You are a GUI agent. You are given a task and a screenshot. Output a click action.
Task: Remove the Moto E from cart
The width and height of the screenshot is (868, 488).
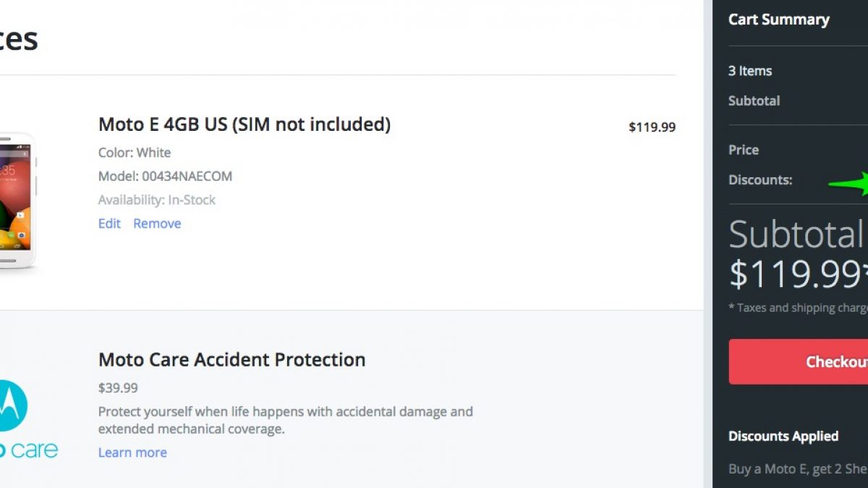157,223
